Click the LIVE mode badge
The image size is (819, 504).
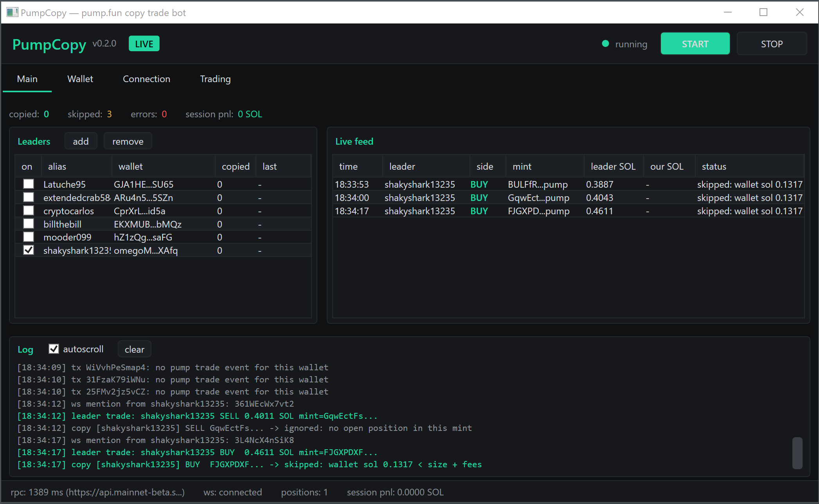point(144,44)
